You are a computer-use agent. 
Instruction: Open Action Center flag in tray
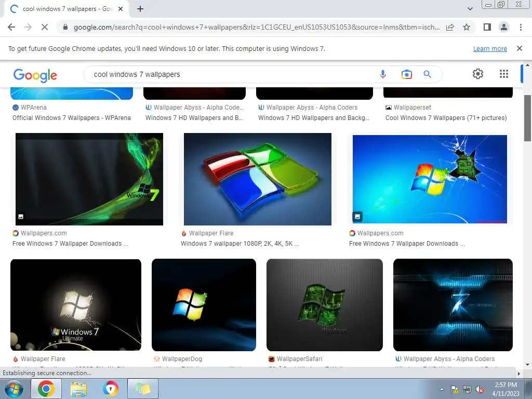[x=454, y=389]
